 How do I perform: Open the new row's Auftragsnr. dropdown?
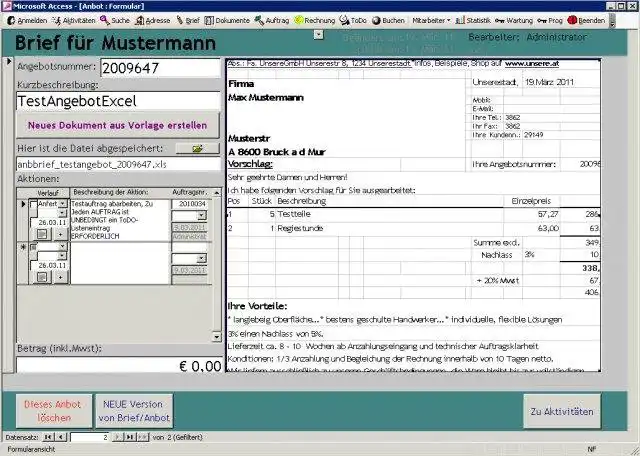(x=202, y=258)
